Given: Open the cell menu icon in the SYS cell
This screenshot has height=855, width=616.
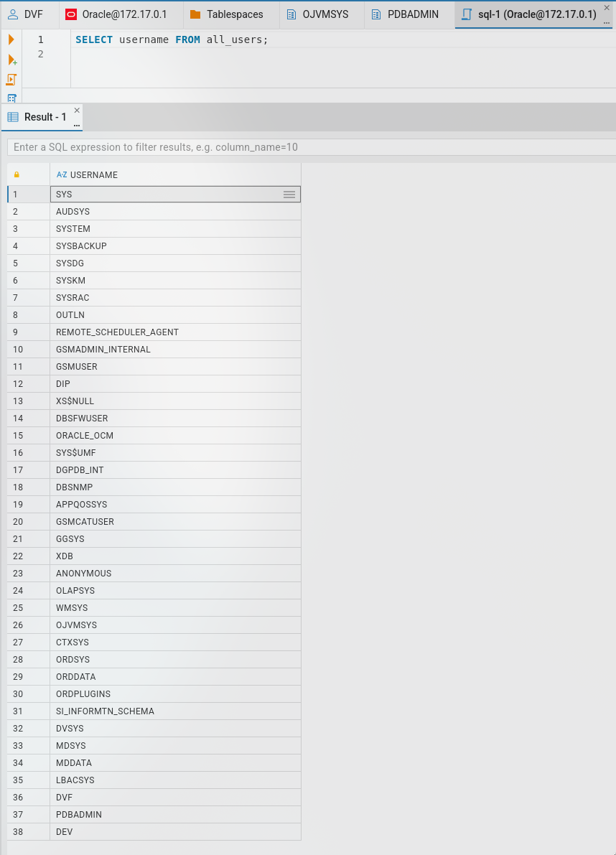Looking at the screenshot, I should coord(289,194).
